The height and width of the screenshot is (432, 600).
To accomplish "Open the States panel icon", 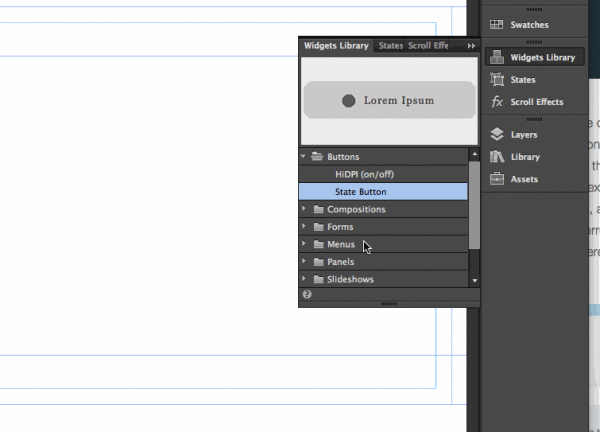I will click(x=497, y=80).
